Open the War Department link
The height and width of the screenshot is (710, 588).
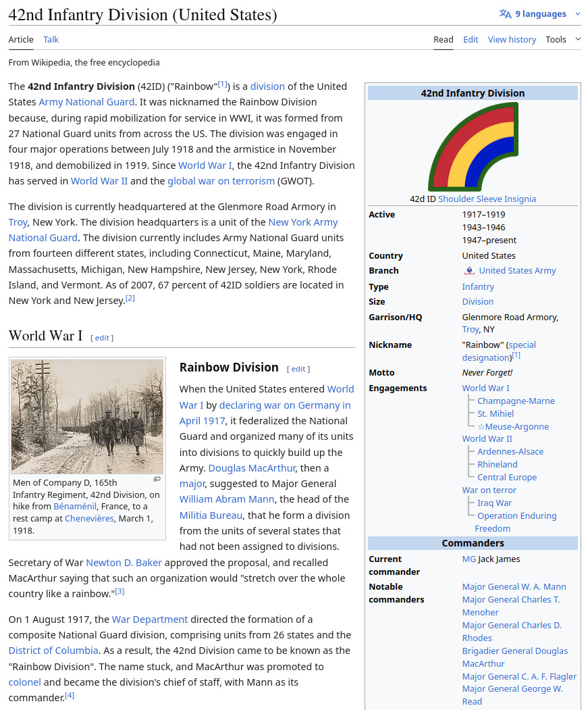[149, 619]
